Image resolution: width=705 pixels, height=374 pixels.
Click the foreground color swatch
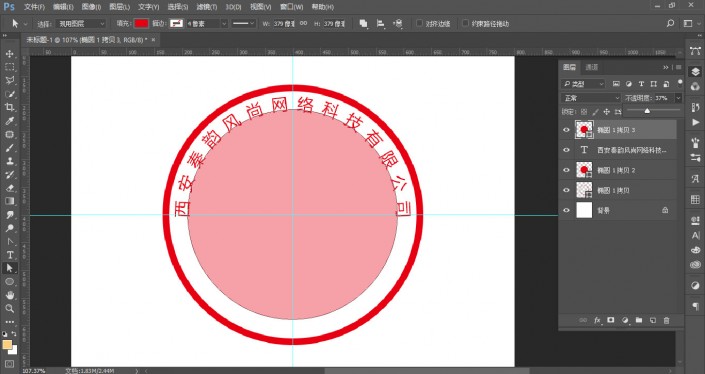click(x=7, y=345)
